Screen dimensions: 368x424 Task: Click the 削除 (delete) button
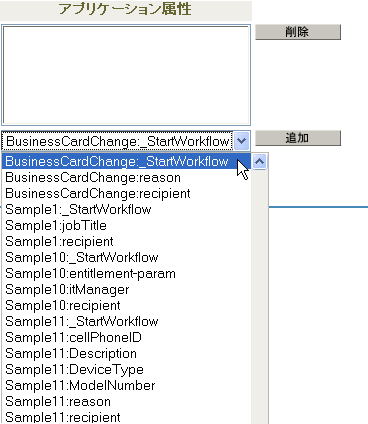click(x=298, y=32)
